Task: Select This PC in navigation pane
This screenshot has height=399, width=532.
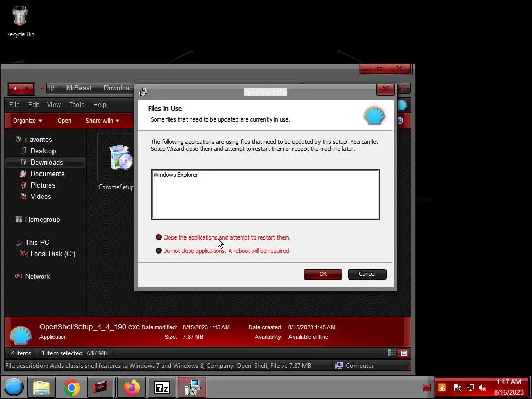Action: point(37,242)
